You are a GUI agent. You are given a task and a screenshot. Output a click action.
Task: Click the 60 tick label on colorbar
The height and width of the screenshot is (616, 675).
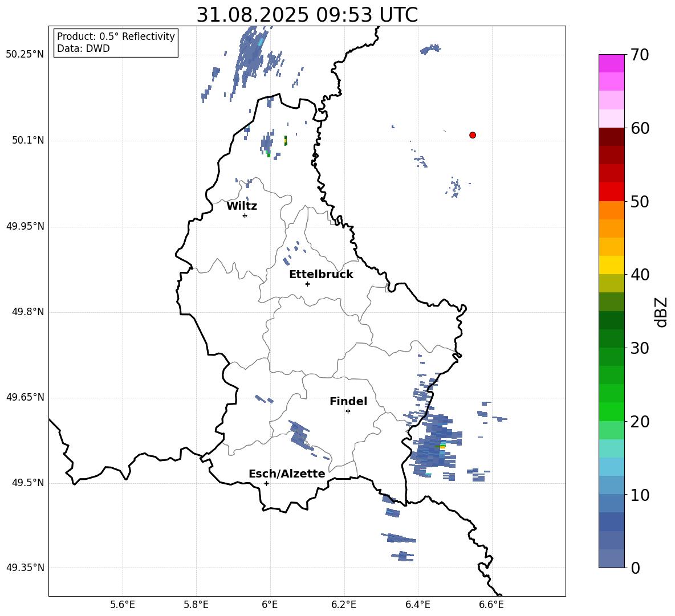pyautogui.click(x=640, y=128)
